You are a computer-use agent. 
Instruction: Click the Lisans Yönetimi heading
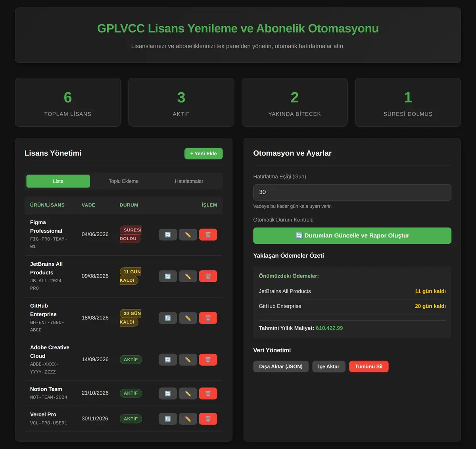pos(53,153)
